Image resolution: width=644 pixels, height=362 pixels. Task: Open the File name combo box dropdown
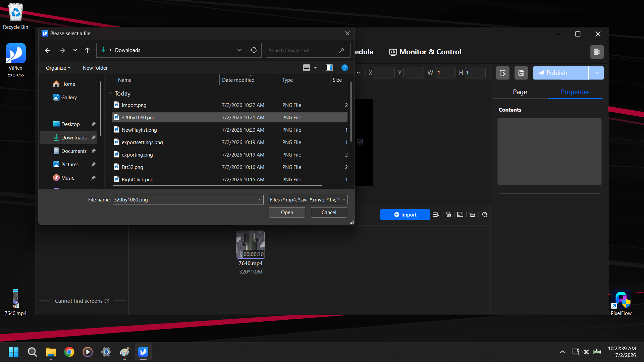(260, 200)
